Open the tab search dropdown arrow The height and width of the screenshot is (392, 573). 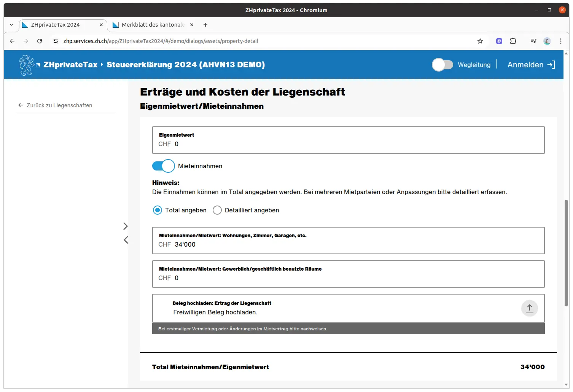click(11, 25)
